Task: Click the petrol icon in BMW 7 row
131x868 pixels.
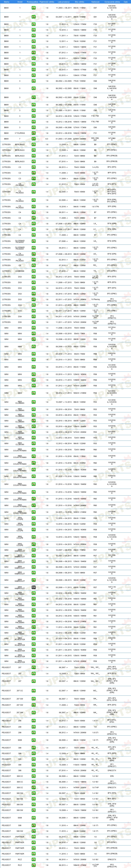Action: click(x=34, y=139)
